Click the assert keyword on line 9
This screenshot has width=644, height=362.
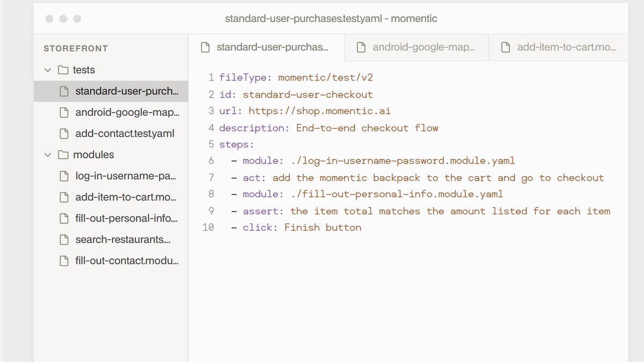264,211
